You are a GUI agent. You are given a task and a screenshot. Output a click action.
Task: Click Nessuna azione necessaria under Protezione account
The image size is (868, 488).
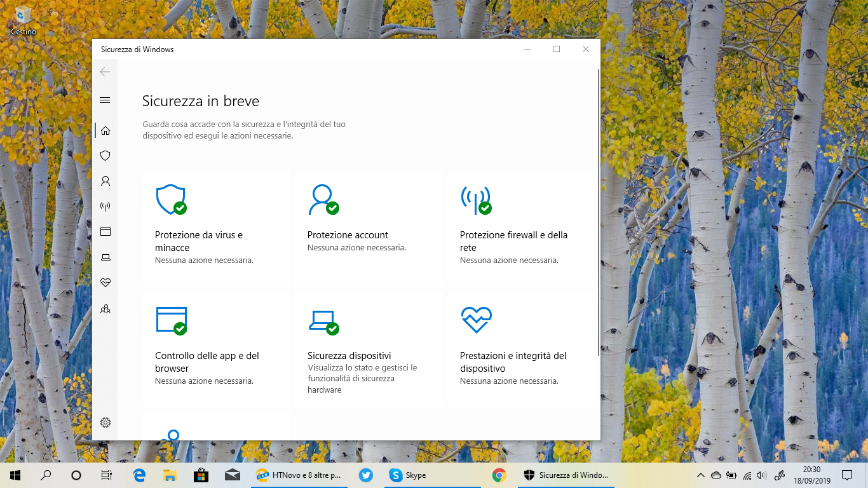356,248
